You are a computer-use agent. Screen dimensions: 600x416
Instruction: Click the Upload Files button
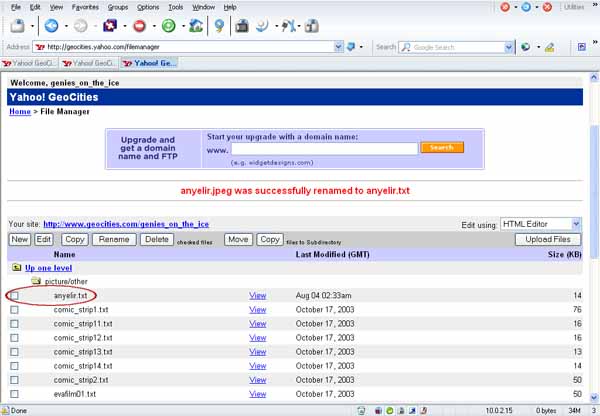click(x=548, y=239)
